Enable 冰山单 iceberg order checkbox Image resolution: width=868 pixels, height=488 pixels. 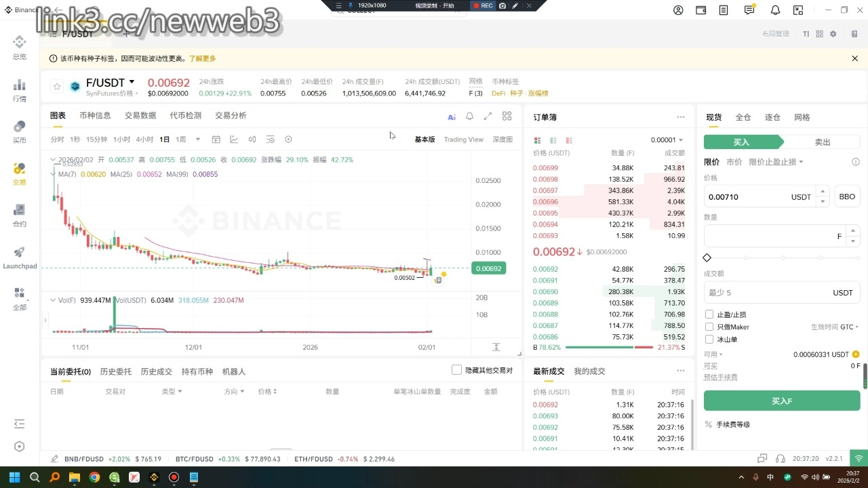point(709,339)
